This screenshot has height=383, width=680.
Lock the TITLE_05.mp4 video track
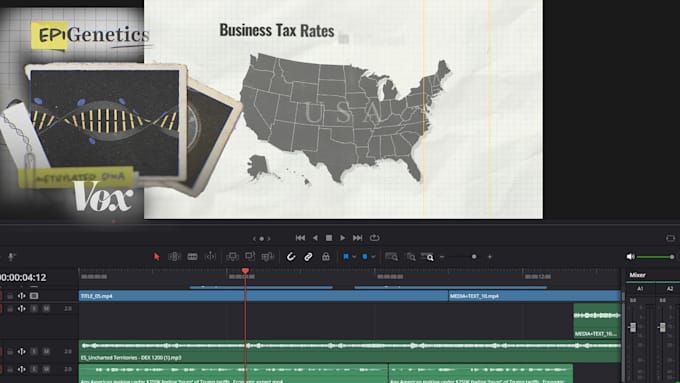click(10, 296)
